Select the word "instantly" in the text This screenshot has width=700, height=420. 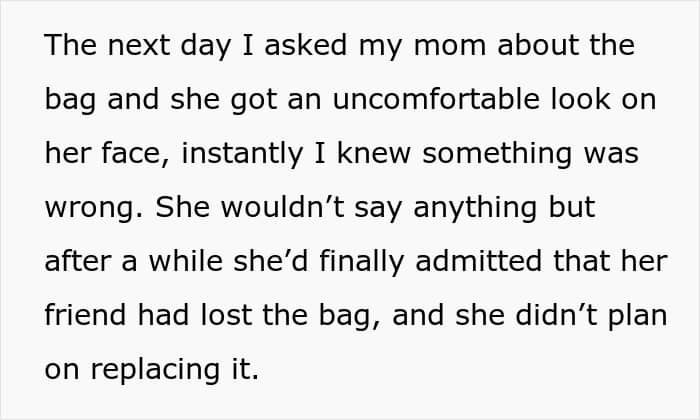tap(242, 154)
